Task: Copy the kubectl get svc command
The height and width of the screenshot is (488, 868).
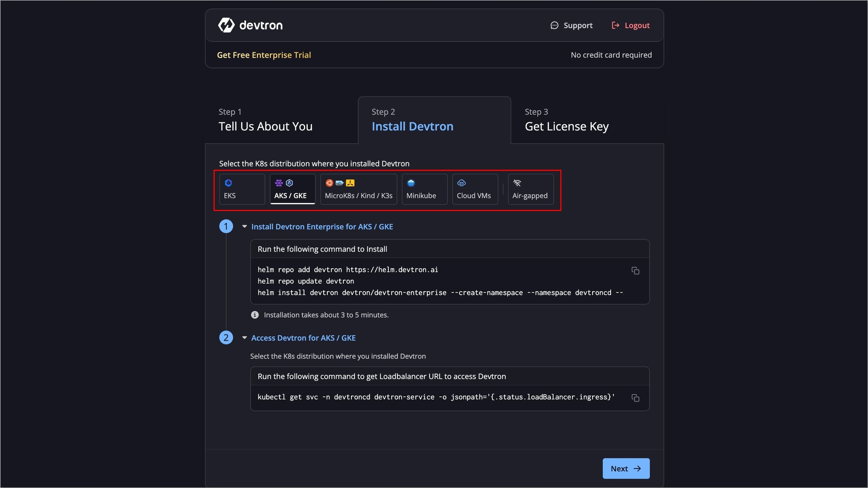Action: [x=635, y=398]
